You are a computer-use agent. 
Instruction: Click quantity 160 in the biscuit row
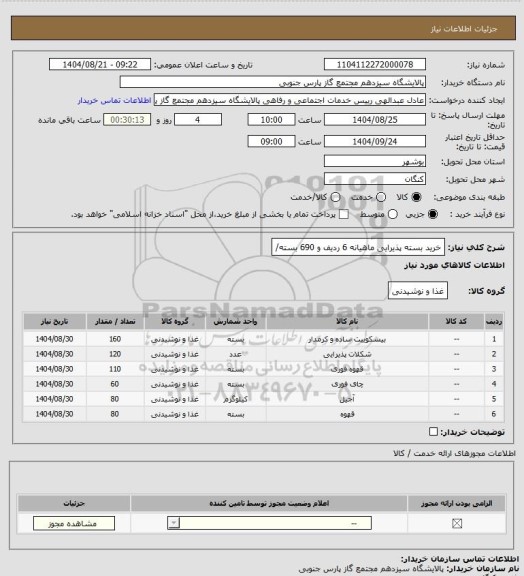(x=115, y=339)
